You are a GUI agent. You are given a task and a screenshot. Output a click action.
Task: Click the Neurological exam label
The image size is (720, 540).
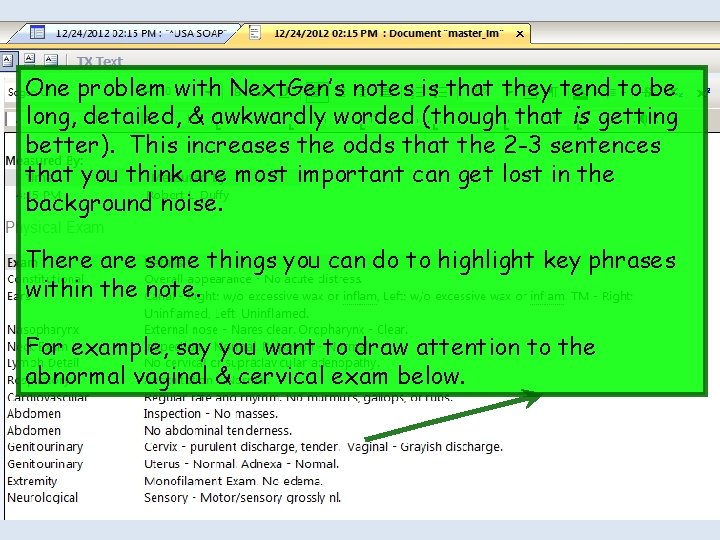point(42,498)
